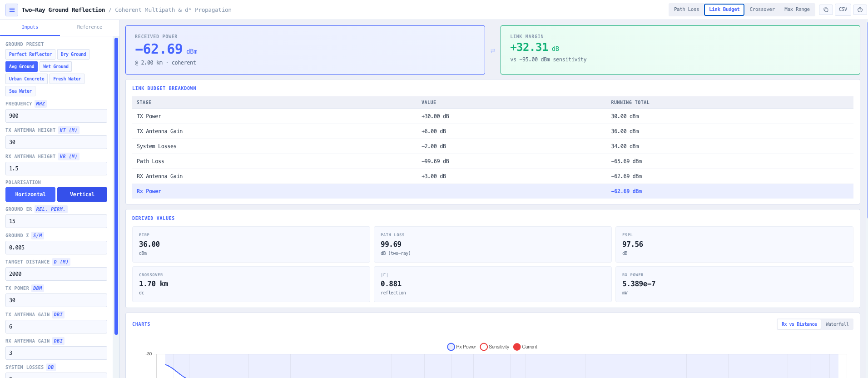
Task: Toggle Rx Power series in chart legend
Action: click(x=461, y=347)
